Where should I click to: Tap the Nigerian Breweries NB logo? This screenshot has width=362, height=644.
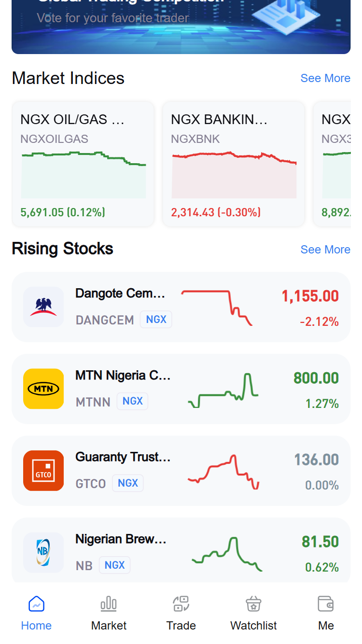point(43,553)
